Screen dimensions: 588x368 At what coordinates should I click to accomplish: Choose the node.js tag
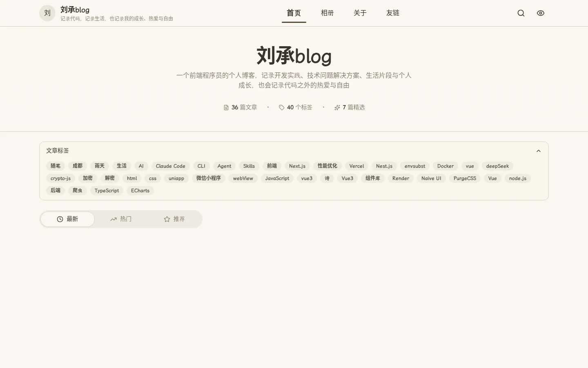coord(518,178)
